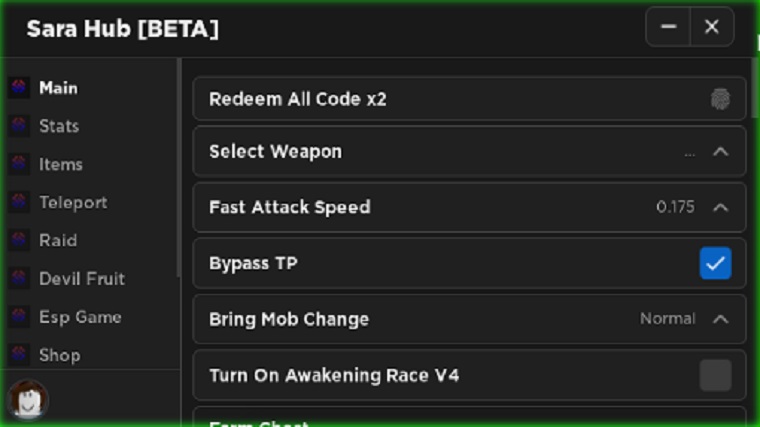Viewport: 760px width, 427px height.
Task: Click the fingerprint icon on Redeem All Code
Action: point(719,99)
